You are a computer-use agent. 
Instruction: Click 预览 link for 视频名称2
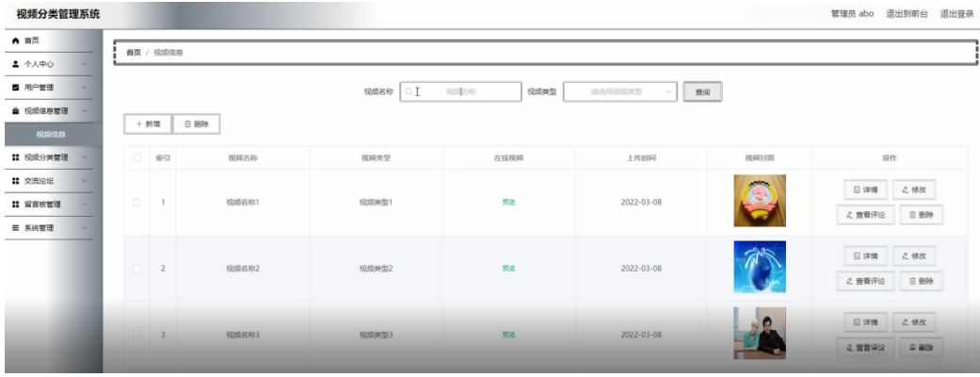point(508,269)
